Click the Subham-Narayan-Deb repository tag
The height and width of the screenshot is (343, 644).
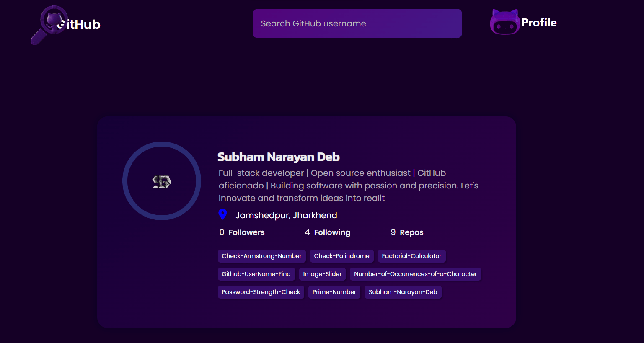pyautogui.click(x=403, y=292)
